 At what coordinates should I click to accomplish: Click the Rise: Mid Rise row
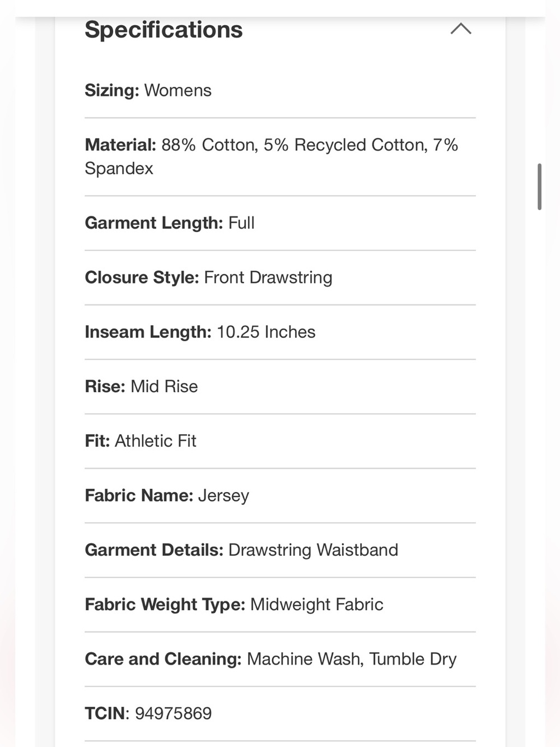coord(280,387)
